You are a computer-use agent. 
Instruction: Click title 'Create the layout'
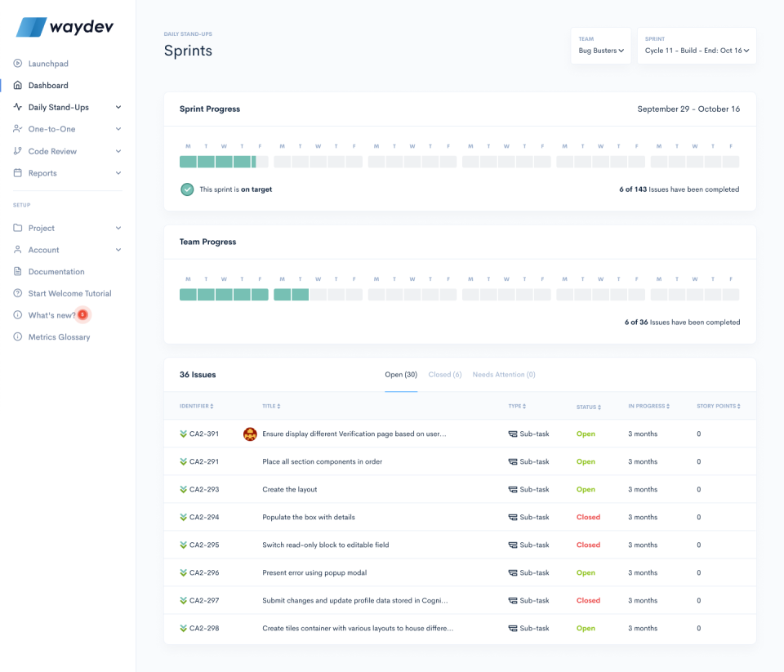(289, 489)
